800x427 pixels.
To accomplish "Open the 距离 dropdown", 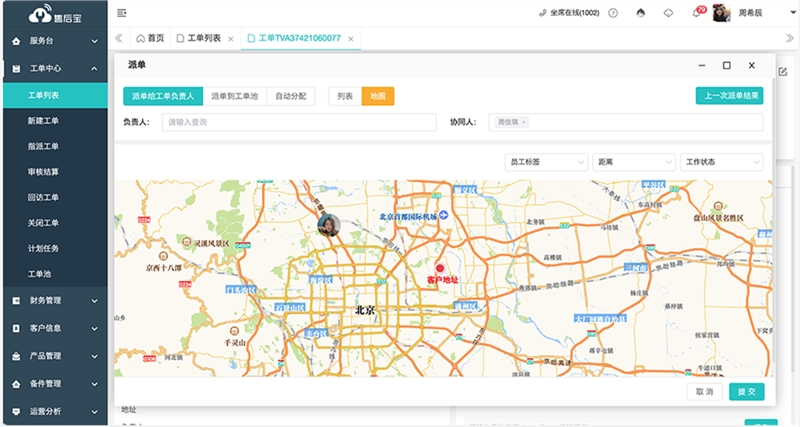I will pyautogui.click(x=633, y=161).
